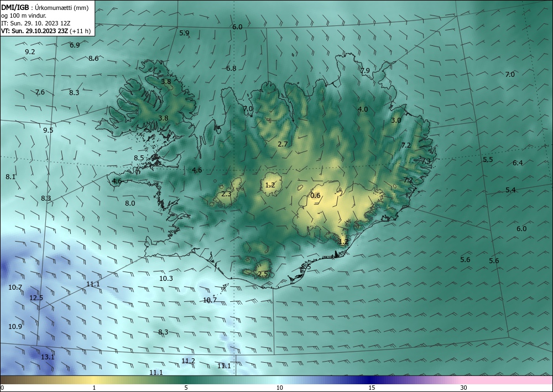Click the legend tick label 1

[94, 388]
